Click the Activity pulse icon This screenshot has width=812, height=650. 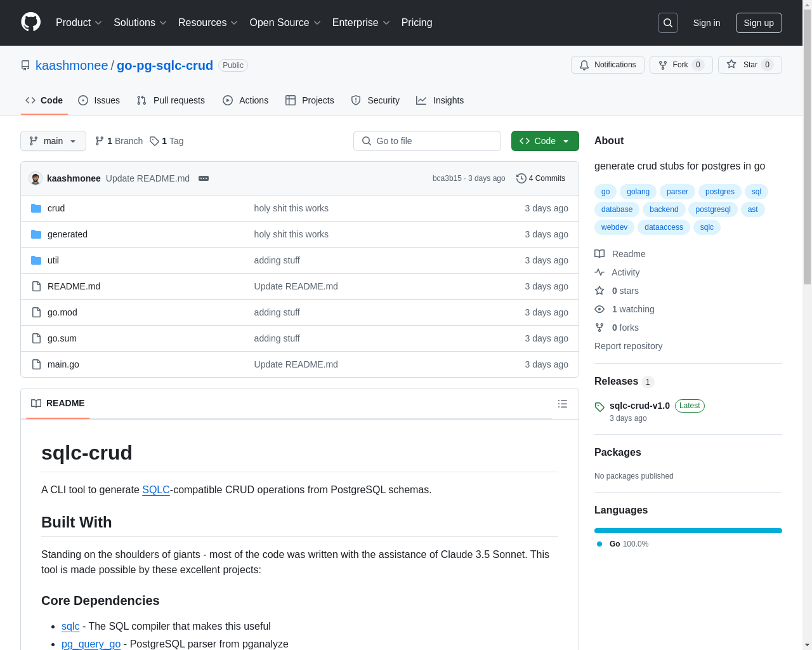(x=599, y=272)
